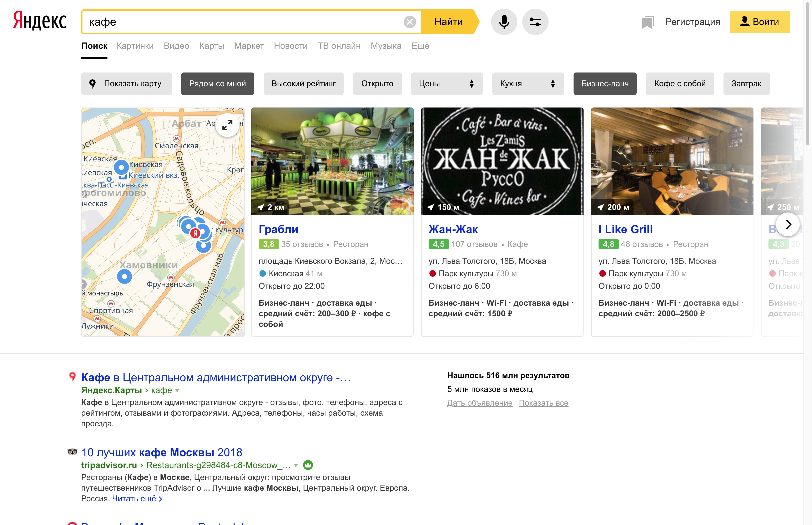Expand the tripadvisor.ru result menu arrow
This screenshot has width=812, height=525.
[296, 465]
